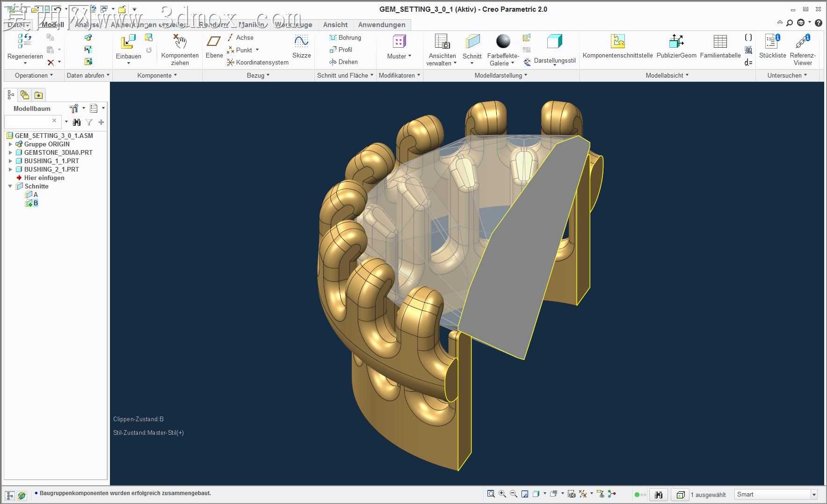This screenshot has width=827, height=504.
Task: Select the Achse axis tool
Action: coord(240,37)
